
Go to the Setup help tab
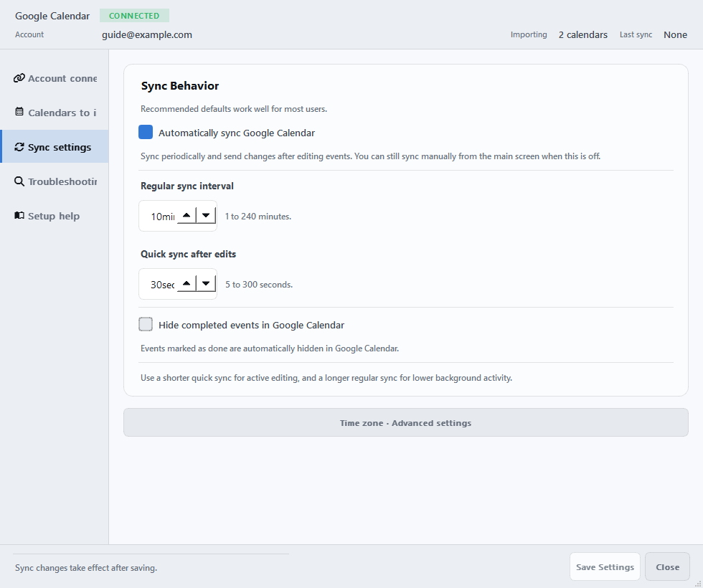[x=55, y=216]
